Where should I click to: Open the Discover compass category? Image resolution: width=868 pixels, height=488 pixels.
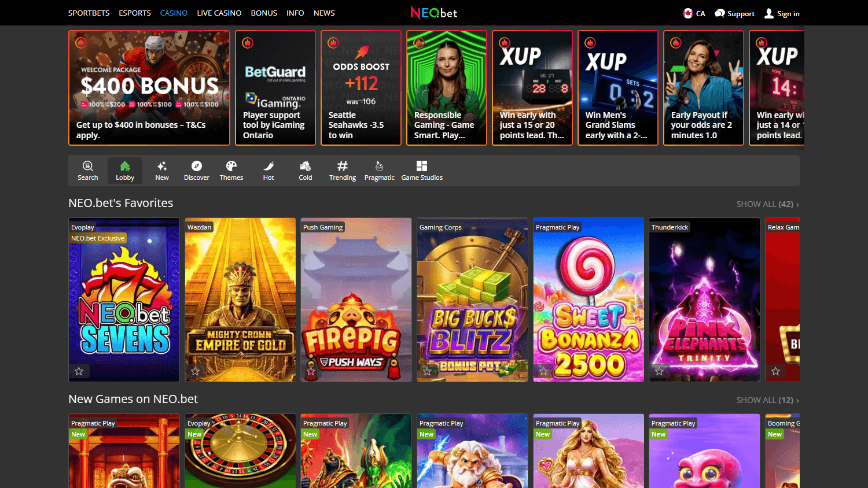pyautogui.click(x=197, y=171)
